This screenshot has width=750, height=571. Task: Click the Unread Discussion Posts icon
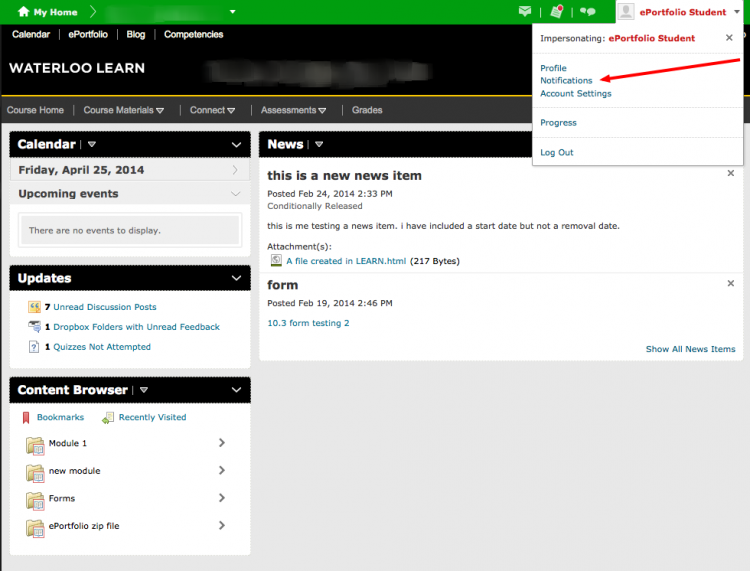click(34, 307)
